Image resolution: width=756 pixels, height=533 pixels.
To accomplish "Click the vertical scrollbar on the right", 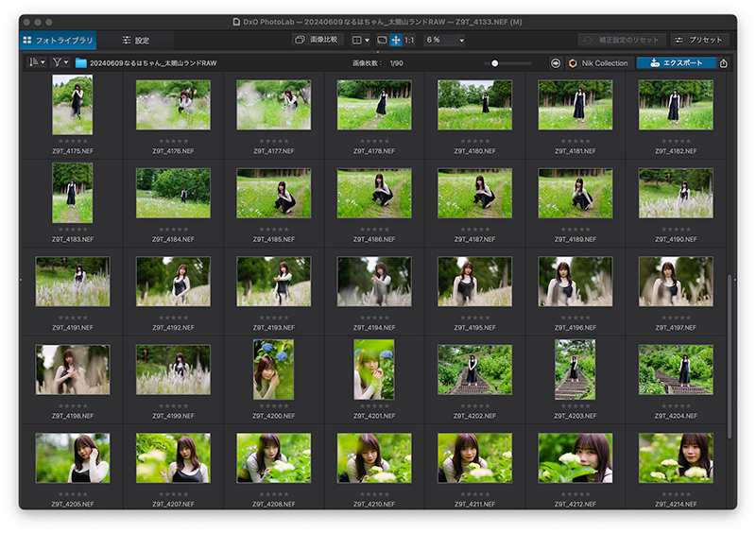I will tap(729, 357).
